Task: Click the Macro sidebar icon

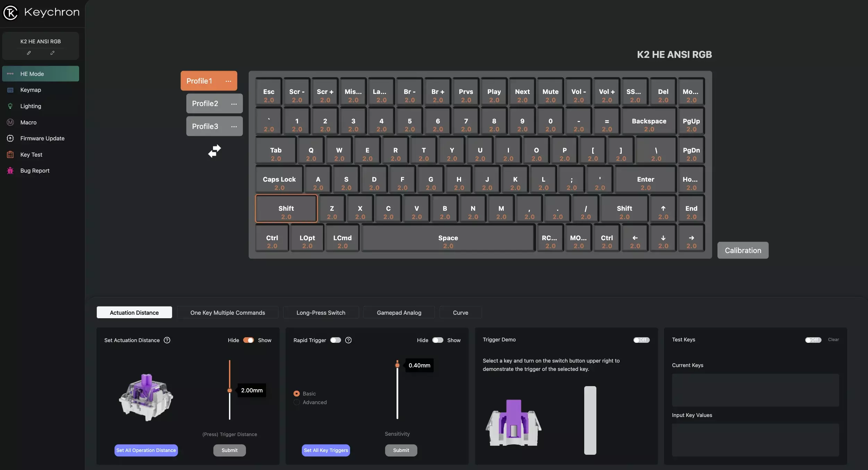Action: coord(10,122)
